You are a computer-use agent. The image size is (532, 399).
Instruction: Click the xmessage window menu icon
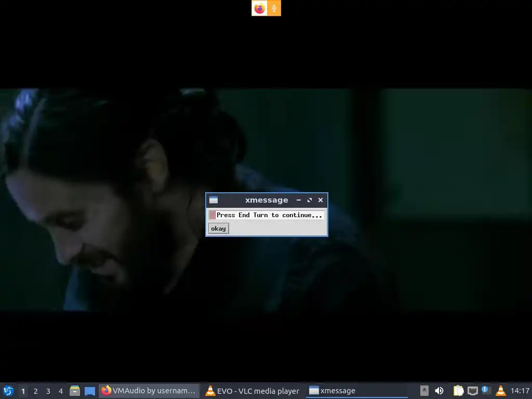[x=214, y=200]
